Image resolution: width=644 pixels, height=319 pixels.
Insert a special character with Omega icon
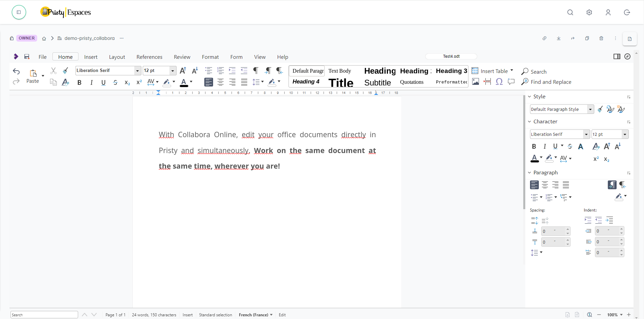[x=499, y=82]
